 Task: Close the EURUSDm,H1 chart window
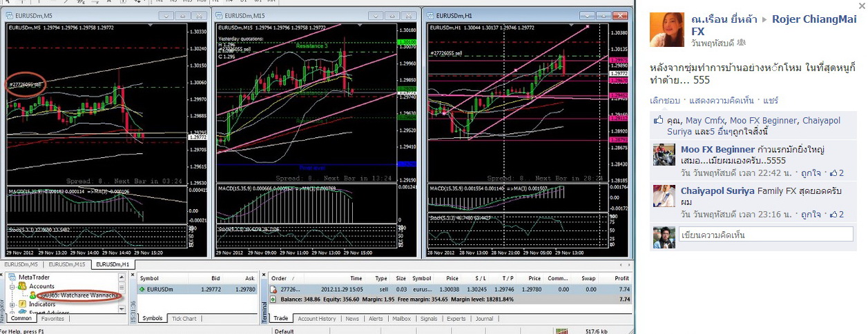tap(621, 15)
